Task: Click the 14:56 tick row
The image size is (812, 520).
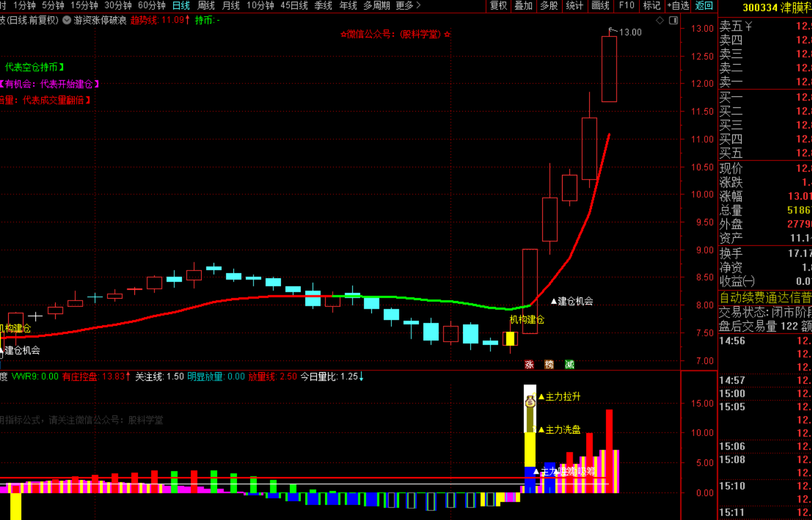Action: click(765, 341)
